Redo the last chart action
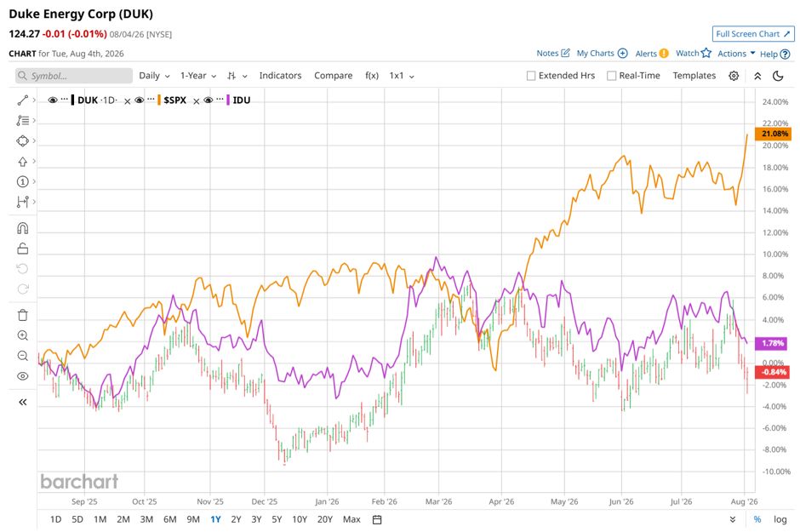The image size is (800, 532). tap(22, 289)
